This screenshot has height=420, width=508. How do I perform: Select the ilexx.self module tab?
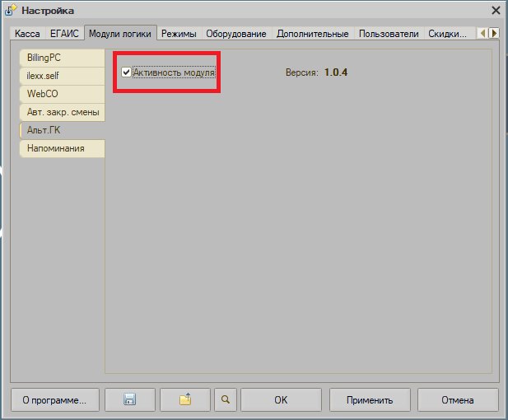(x=63, y=76)
